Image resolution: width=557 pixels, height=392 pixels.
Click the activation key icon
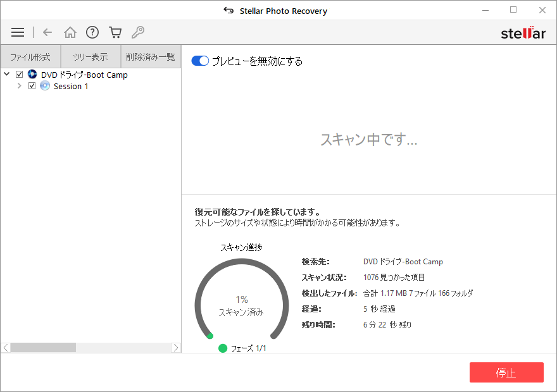pos(138,32)
